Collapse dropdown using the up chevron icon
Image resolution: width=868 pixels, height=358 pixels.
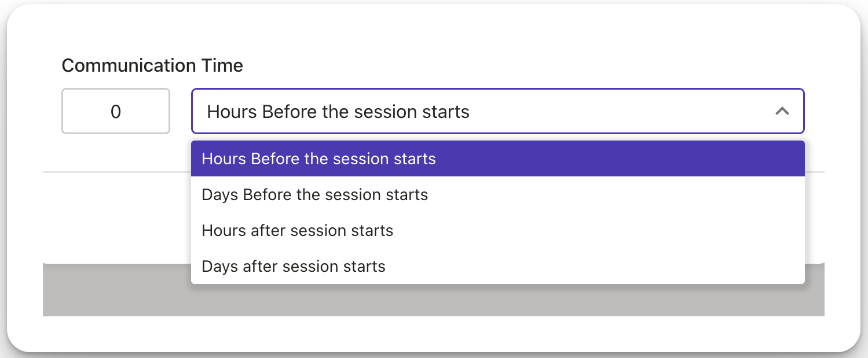click(x=782, y=111)
